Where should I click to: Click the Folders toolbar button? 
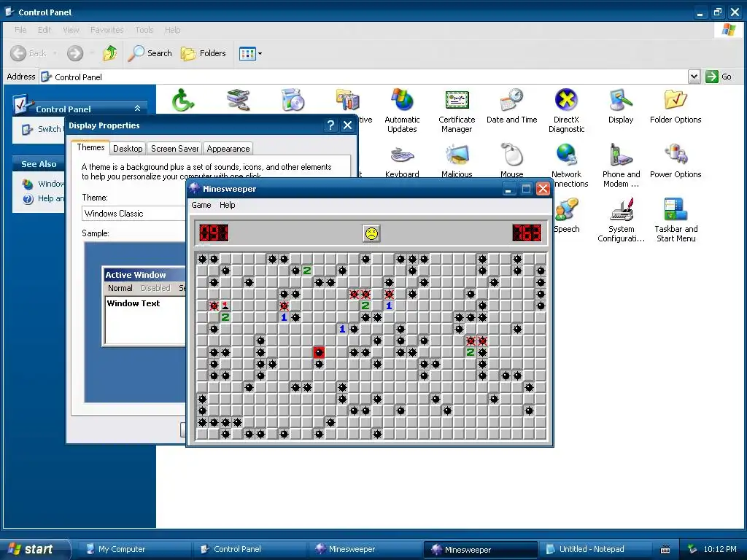pos(204,53)
